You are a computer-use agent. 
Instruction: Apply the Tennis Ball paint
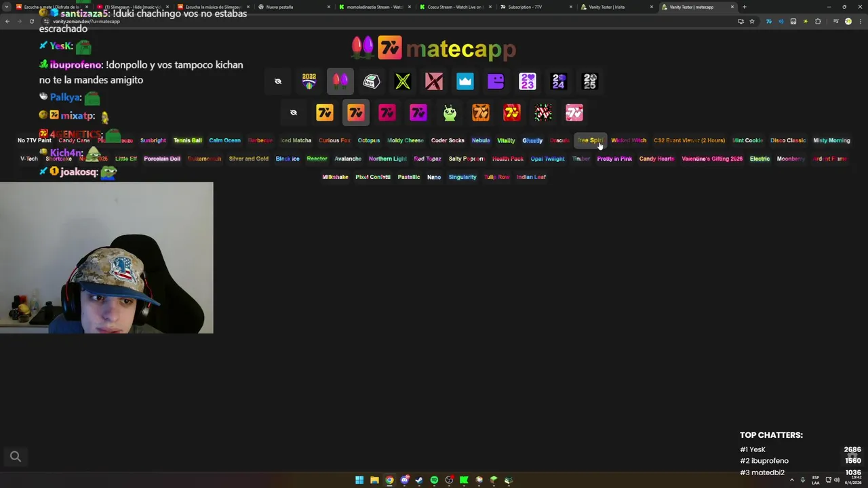click(188, 140)
